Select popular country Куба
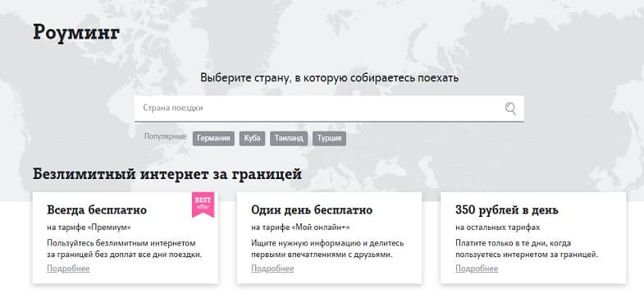This screenshot has height=299, width=644. [252, 139]
